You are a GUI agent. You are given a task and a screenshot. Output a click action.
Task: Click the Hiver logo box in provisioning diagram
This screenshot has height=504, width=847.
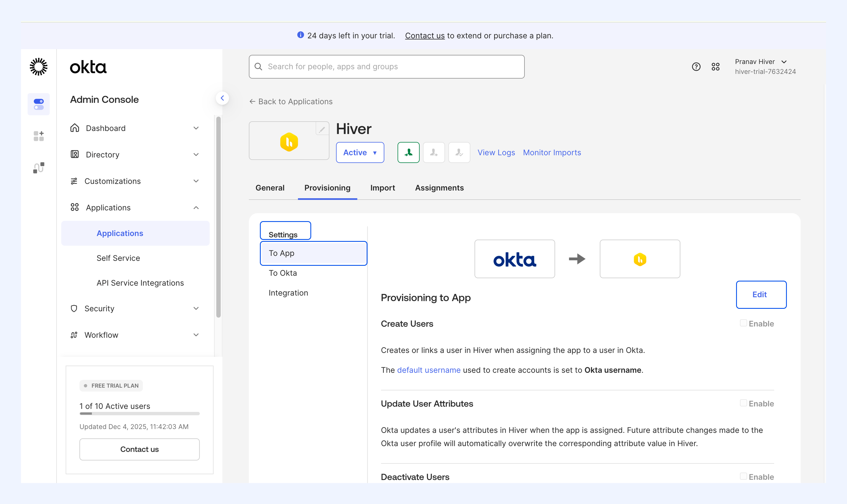[640, 259]
